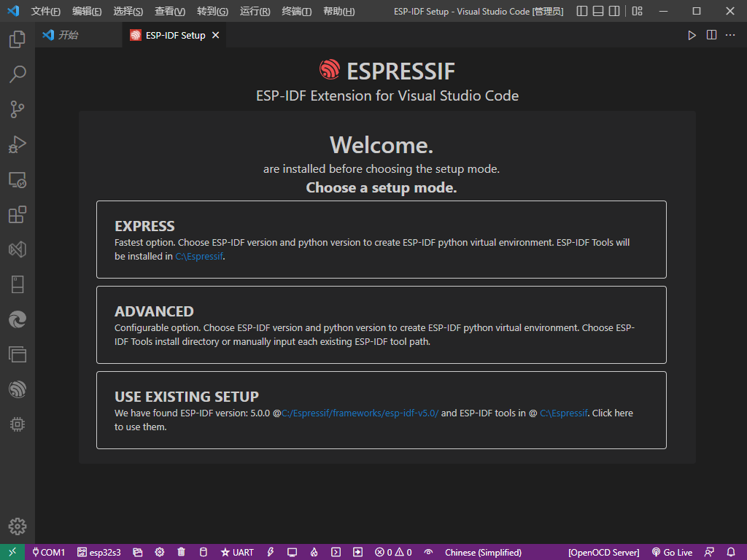747x560 pixels.
Task: Close the ESP-IDF Setup tab
Action: point(215,35)
